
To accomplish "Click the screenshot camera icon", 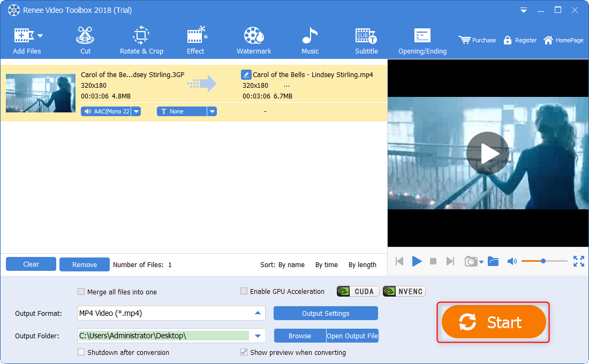I will tap(471, 261).
